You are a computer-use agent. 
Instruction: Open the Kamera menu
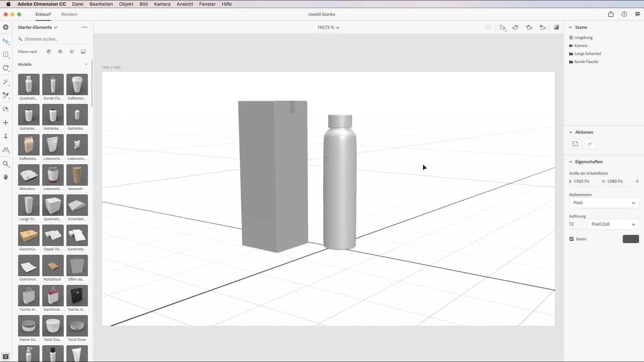pyautogui.click(x=162, y=4)
